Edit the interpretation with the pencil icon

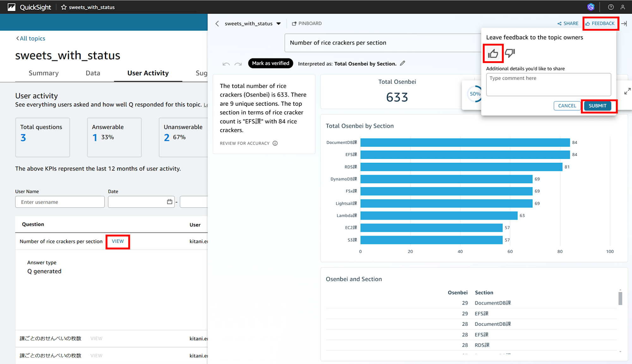coord(402,63)
